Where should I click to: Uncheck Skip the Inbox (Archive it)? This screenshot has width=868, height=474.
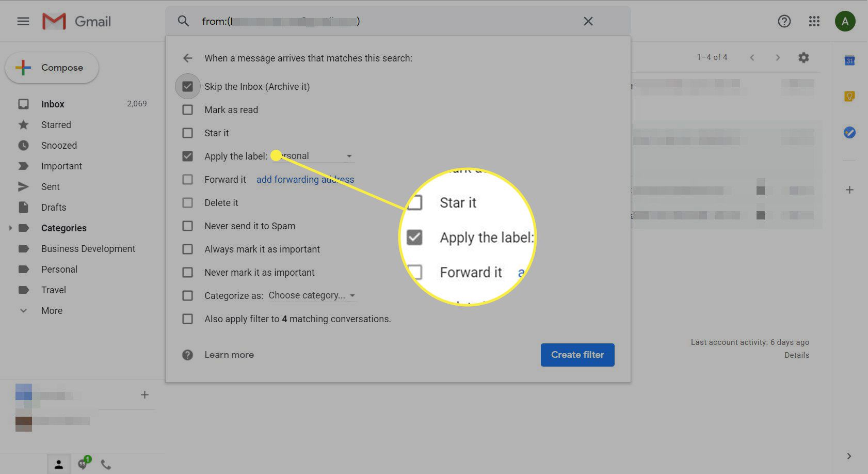point(188,86)
